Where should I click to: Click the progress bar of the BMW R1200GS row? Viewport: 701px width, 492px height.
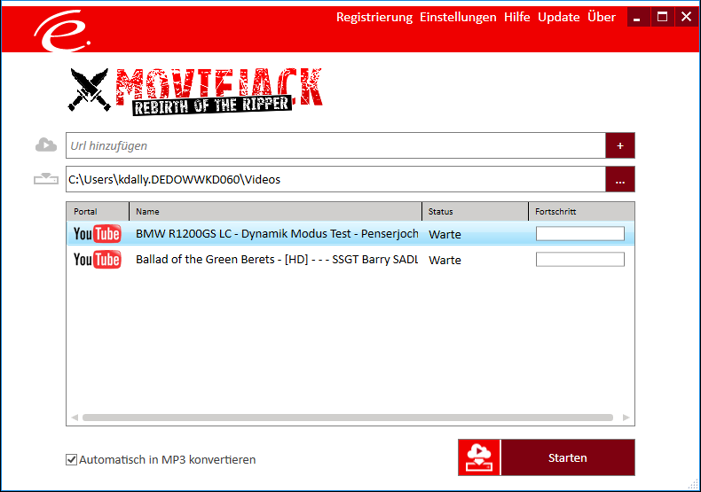580,234
